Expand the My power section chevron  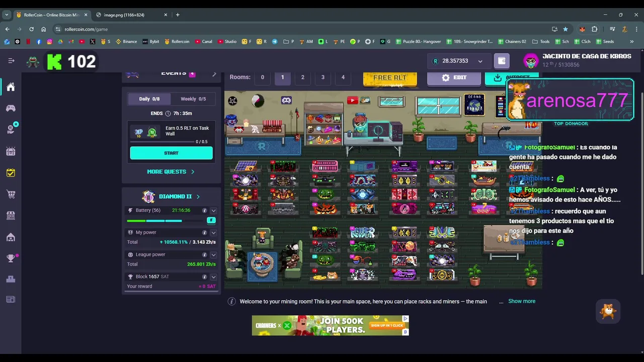click(213, 232)
